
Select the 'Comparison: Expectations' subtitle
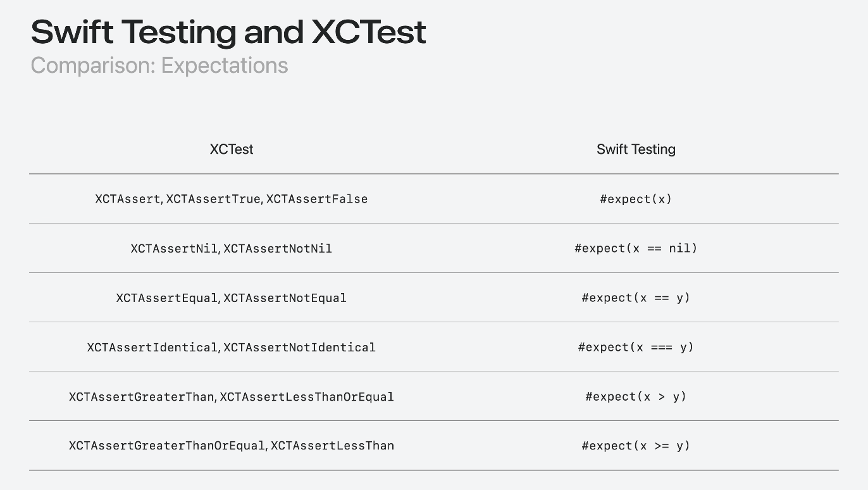(x=159, y=65)
